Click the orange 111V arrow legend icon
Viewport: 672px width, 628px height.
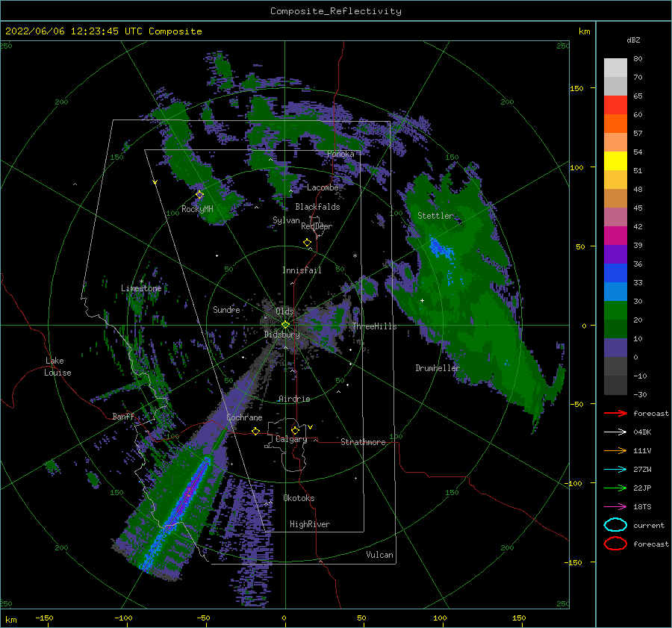pyautogui.click(x=615, y=450)
